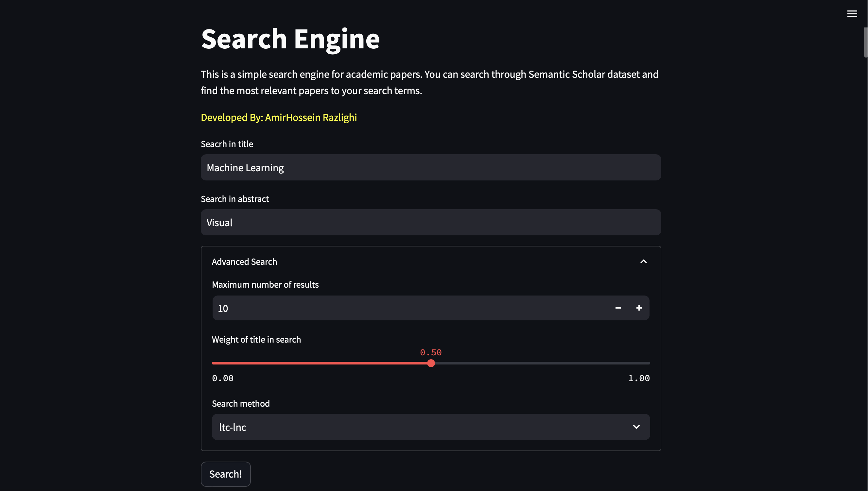Select the maximum results number field showing 10
Screen dimensions: 868x491
371,308
